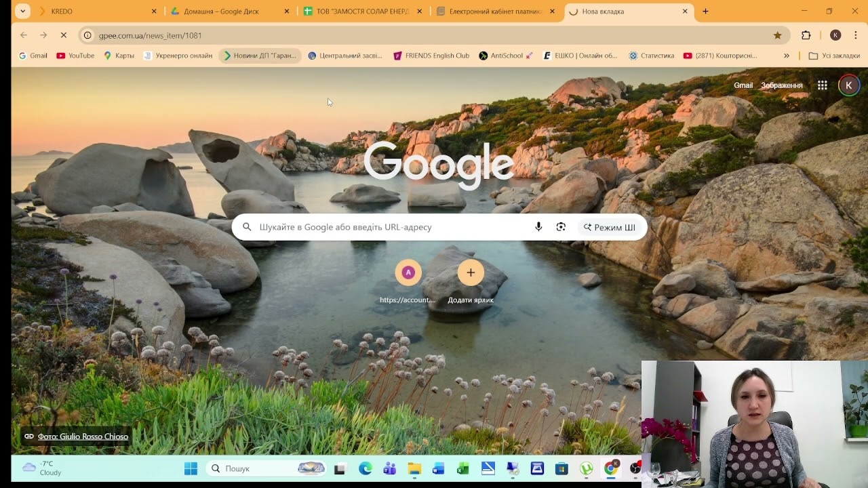Viewport: 868px width, 488px height.
Task: Close the Електронний кабінет tab
Action: (x=552, y=12)
